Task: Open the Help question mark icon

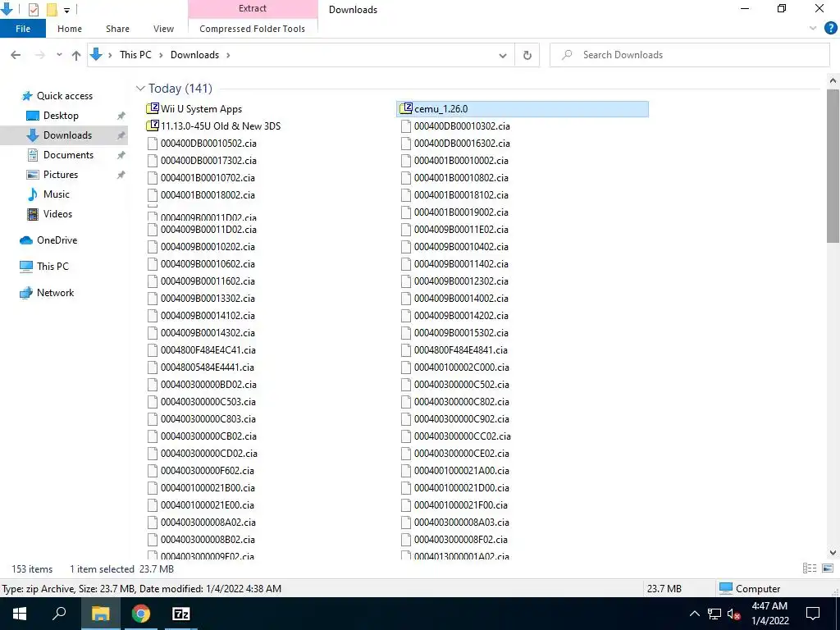Action: pos(830,29)
